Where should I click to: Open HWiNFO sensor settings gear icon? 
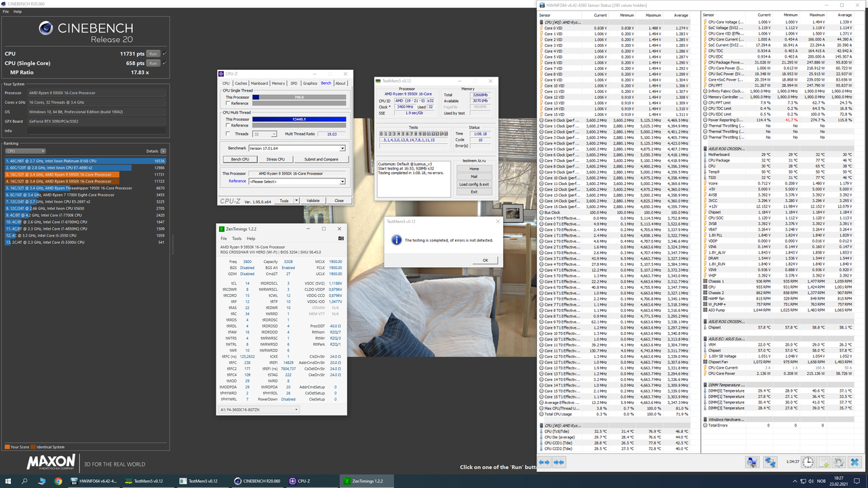839,462
